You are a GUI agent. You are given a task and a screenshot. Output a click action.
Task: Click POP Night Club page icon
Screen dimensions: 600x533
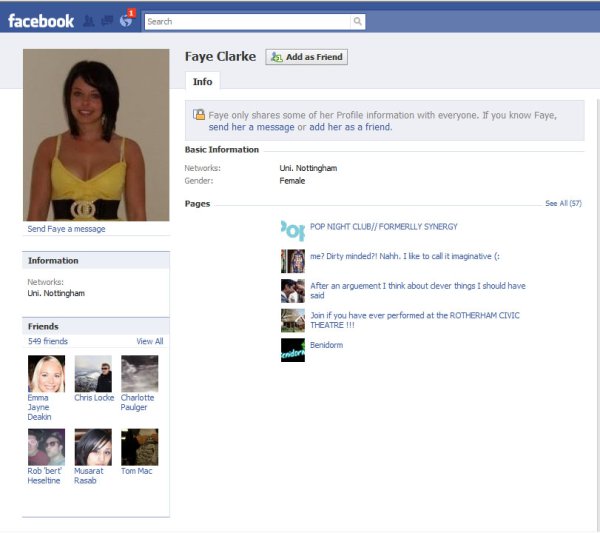click(x=292, y=230)
